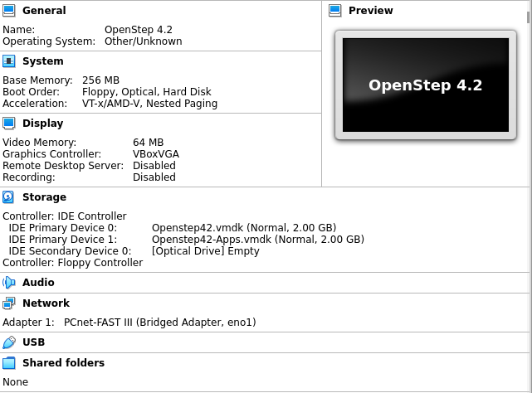Click the Preview section icon

335,11
